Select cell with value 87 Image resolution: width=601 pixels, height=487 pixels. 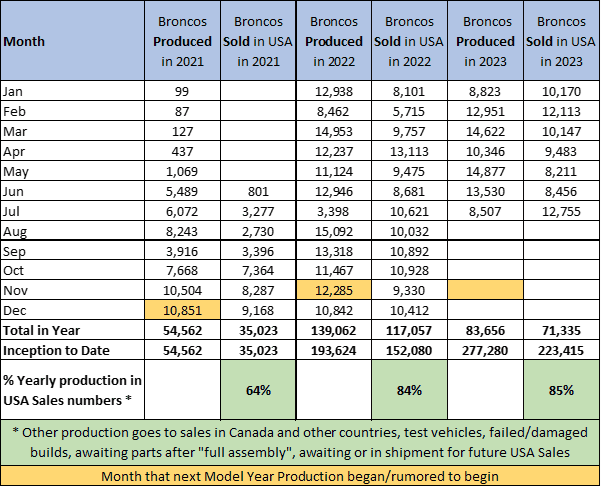(182, 111)
